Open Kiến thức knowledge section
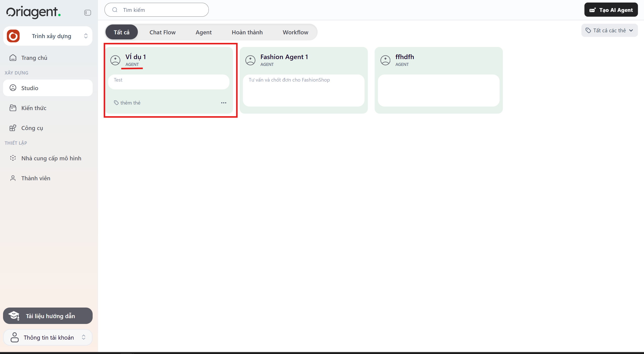The height and width of the screenshot is (354, 644). pos(34,108)
